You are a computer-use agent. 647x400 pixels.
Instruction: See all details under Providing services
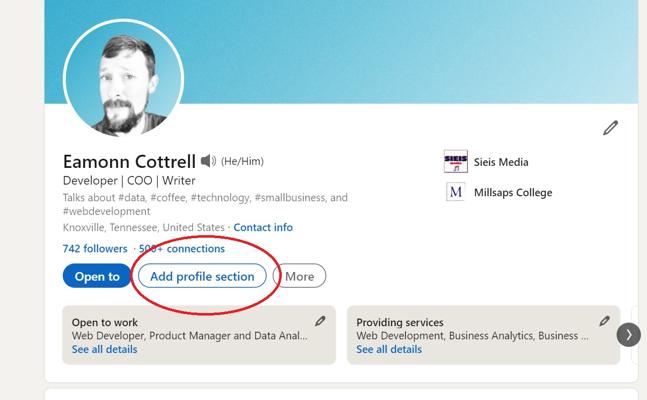(389, 350)
